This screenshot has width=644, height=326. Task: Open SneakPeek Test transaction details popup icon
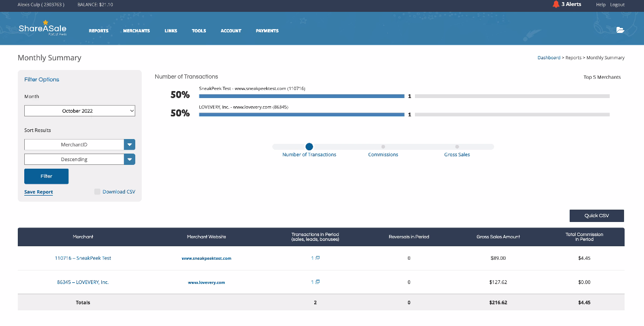[x=317, y=258]
